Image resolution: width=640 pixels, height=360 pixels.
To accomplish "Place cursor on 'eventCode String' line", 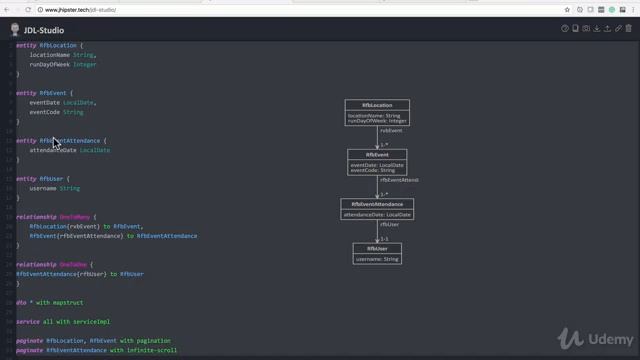I will (x=56, y=112).
